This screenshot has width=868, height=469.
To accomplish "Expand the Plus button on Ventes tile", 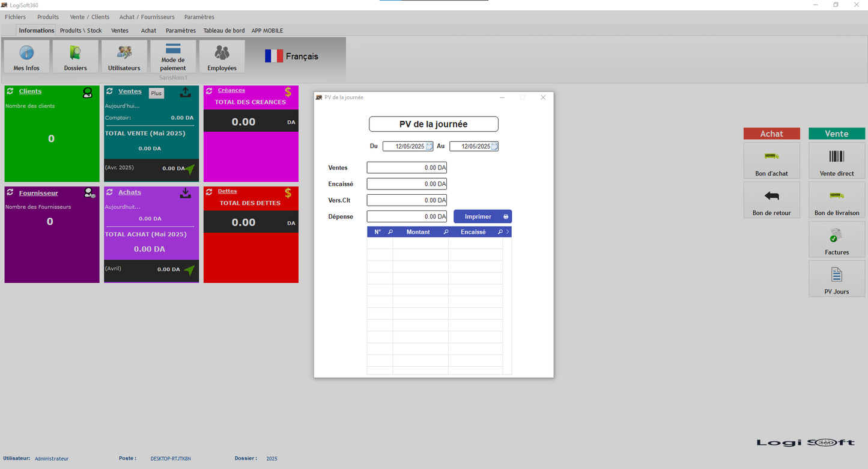I will tap(156, 93).
